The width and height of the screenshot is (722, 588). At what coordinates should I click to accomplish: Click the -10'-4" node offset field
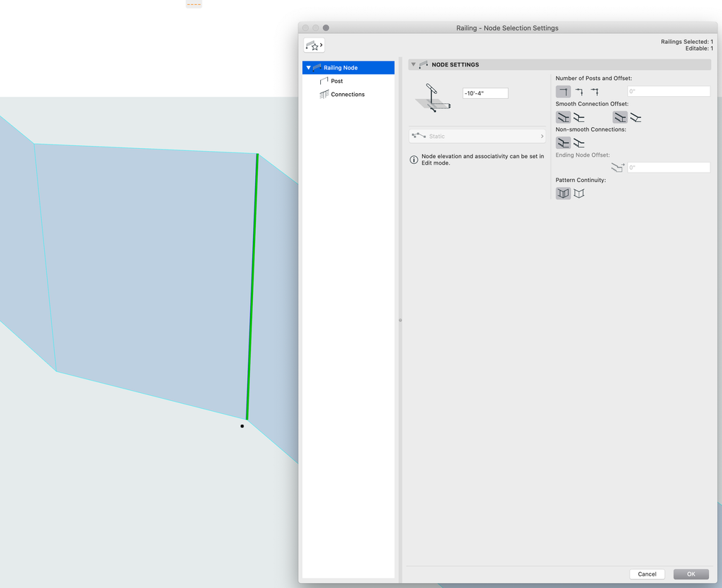pos(486,93)
